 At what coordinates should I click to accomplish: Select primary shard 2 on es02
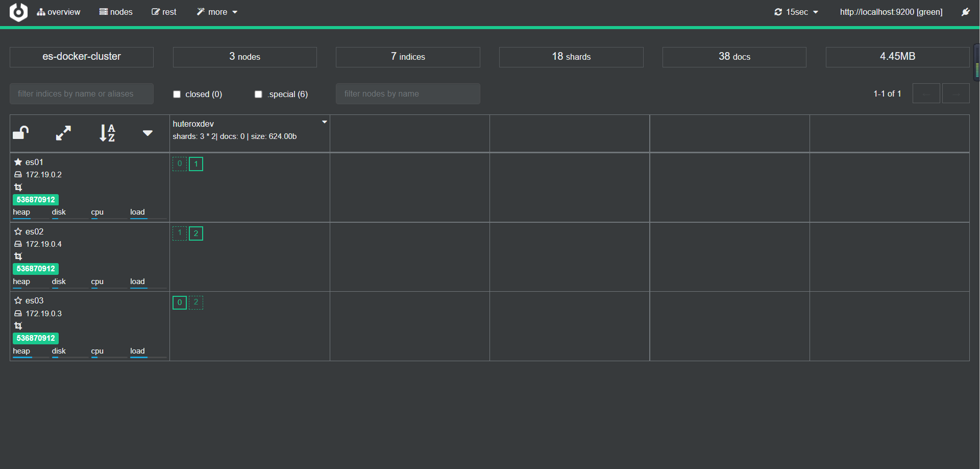196,233
